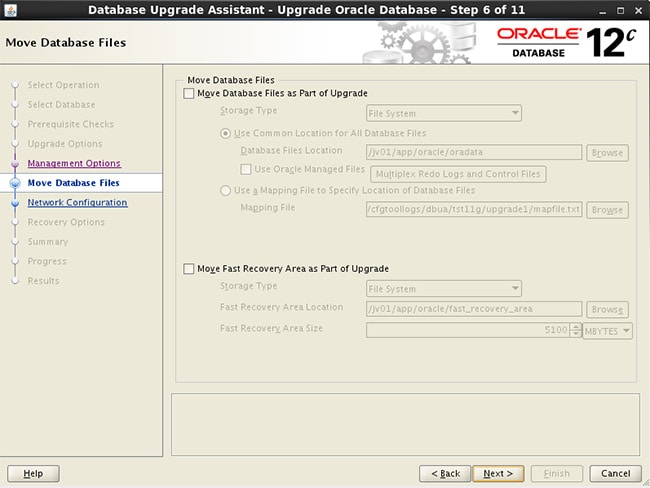Viewport: 650px width, 488px height.
Task: Close the Database Upgrade Assistant window
Action: (638, 11)
